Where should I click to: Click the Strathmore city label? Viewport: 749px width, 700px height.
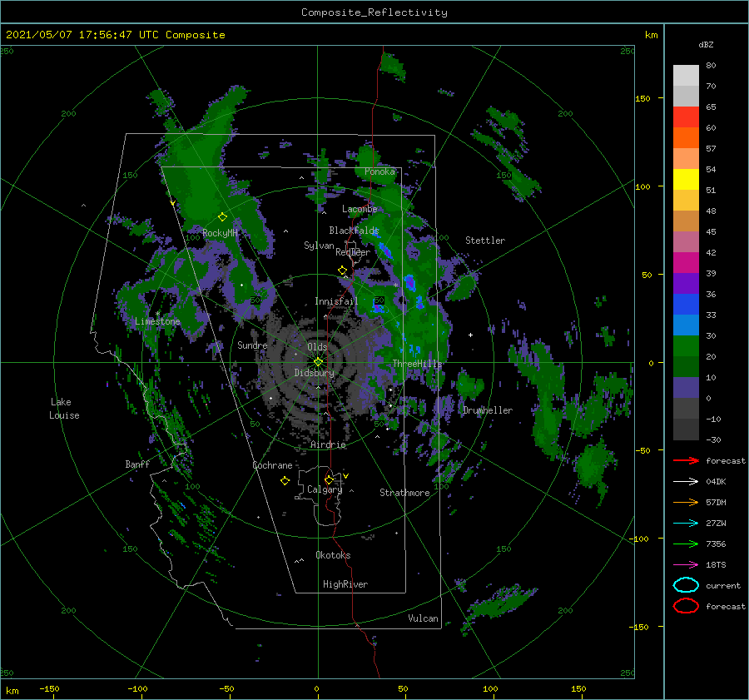pyautogui.click(x=404, y=493)
